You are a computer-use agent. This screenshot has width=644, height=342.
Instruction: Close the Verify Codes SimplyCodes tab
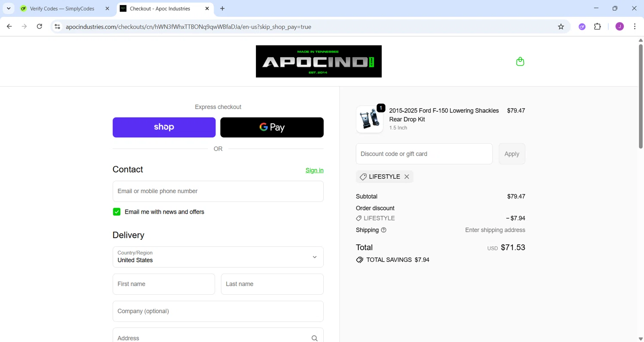point(107,9)
